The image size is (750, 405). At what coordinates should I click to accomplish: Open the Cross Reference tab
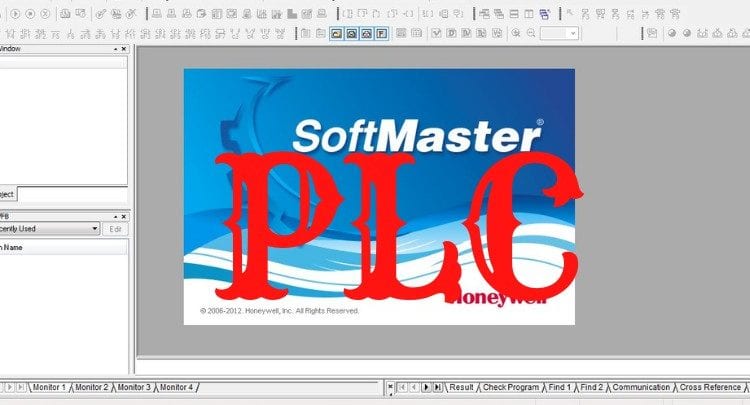click(710, 387)
